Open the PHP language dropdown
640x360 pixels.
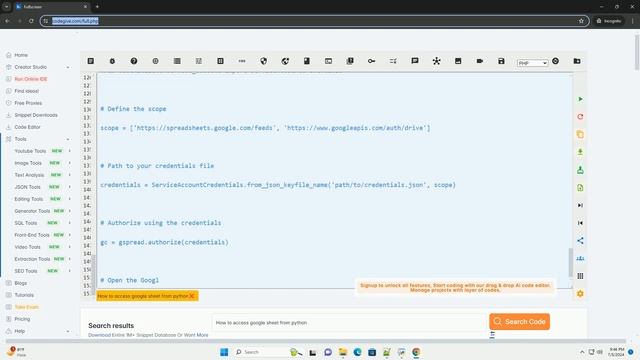532,63
